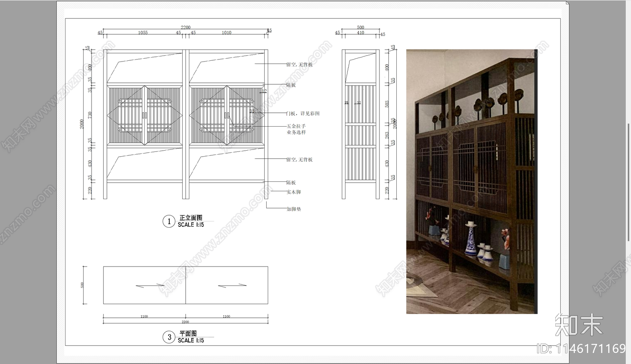Select the 业务选样 annotation
This screenshot has width=631, height=364.
[296, 132]
